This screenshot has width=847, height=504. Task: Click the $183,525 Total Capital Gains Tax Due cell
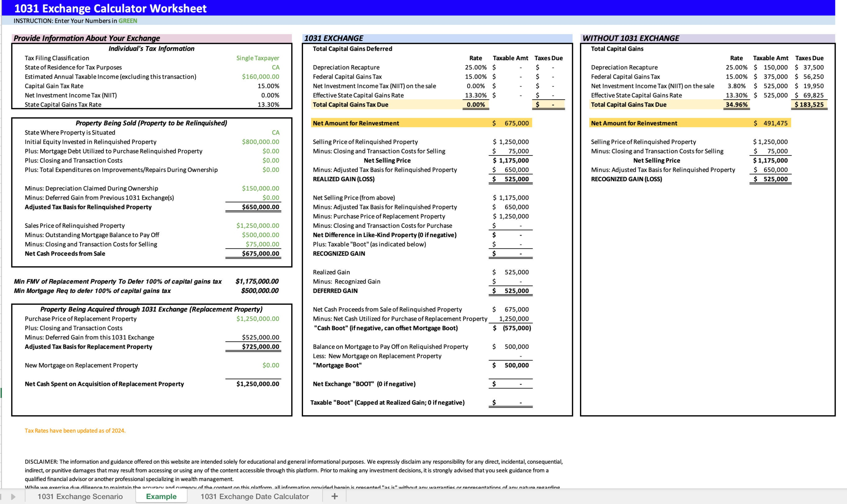[809, 105]
